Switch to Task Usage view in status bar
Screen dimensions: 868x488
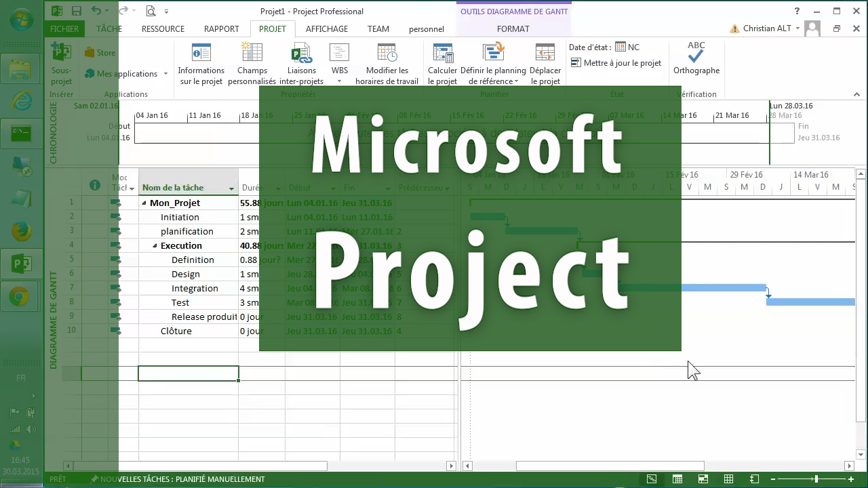[677, 479]
